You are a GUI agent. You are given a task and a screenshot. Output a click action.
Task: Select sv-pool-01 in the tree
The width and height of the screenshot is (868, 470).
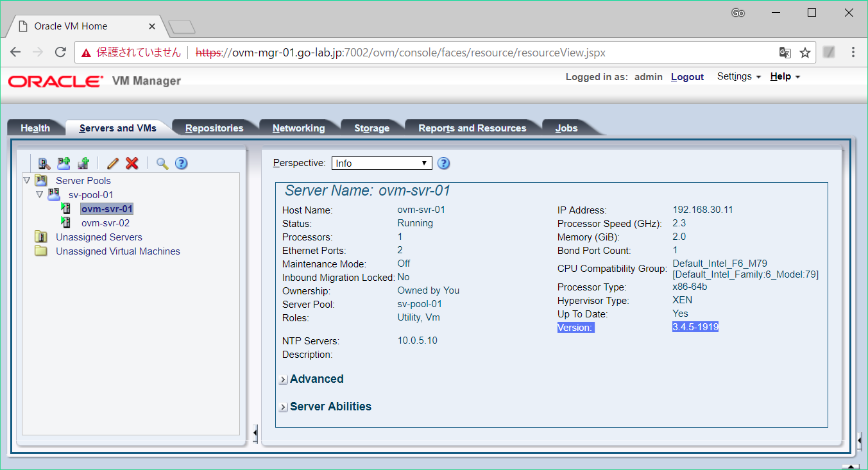(91, 195)
